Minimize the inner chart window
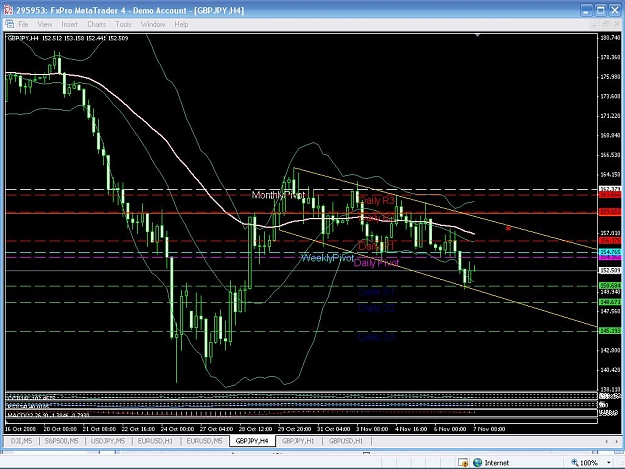625x469 pixels. [594, 25]
